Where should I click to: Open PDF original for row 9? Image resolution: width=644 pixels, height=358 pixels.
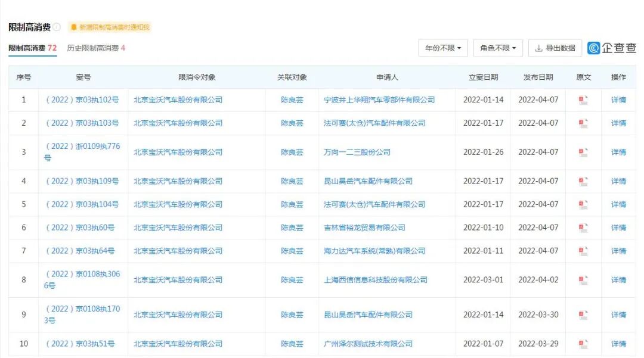tap(583, 315)
